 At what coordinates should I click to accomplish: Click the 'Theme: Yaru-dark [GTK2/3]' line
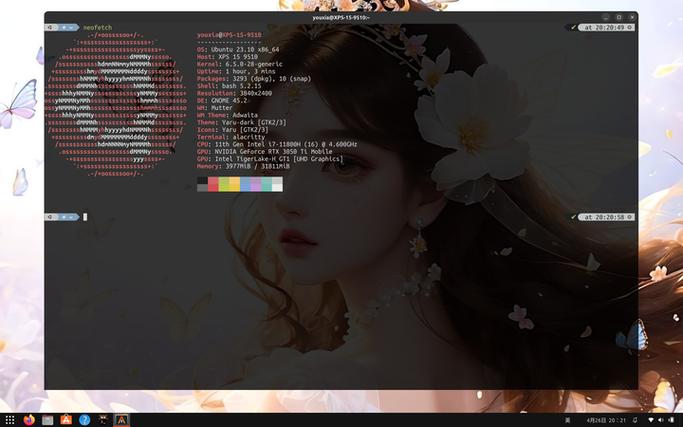(x=242, y=122)
